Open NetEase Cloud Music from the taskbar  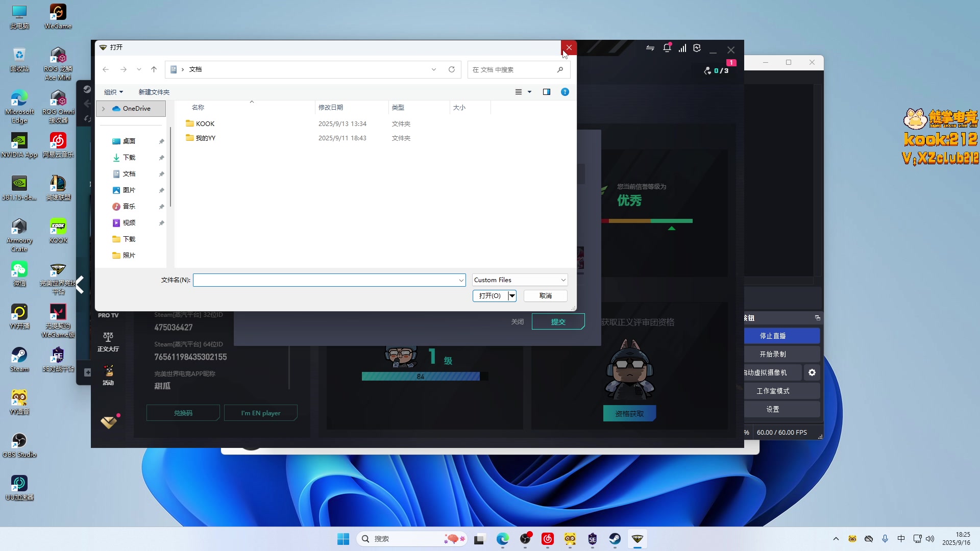548,539
